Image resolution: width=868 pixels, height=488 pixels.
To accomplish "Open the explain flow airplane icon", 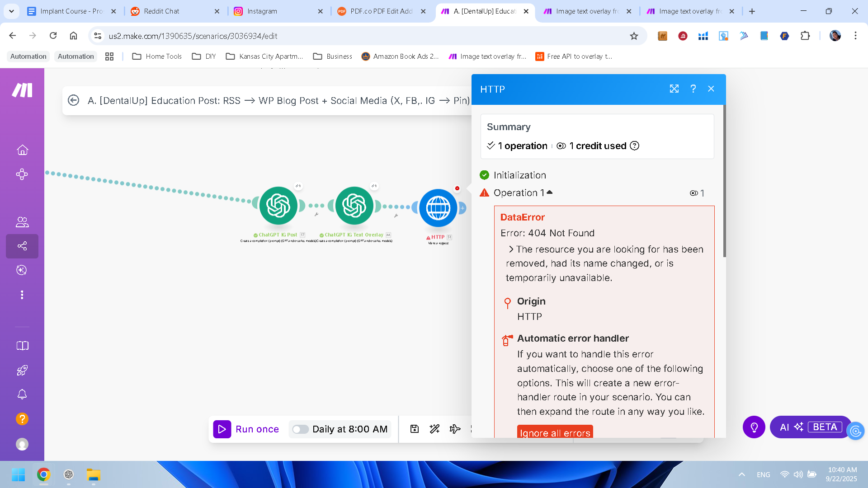I will click(x=455, y=429).
